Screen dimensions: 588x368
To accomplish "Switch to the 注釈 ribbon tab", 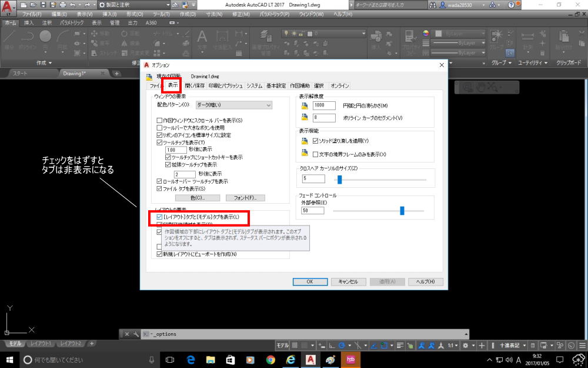I will pos(47,22).
